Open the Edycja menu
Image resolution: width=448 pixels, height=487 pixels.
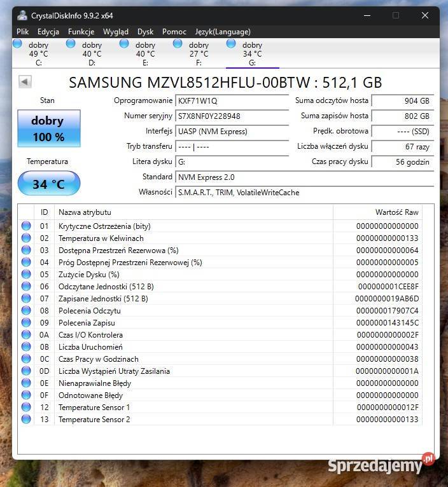(x=48, y=32)
